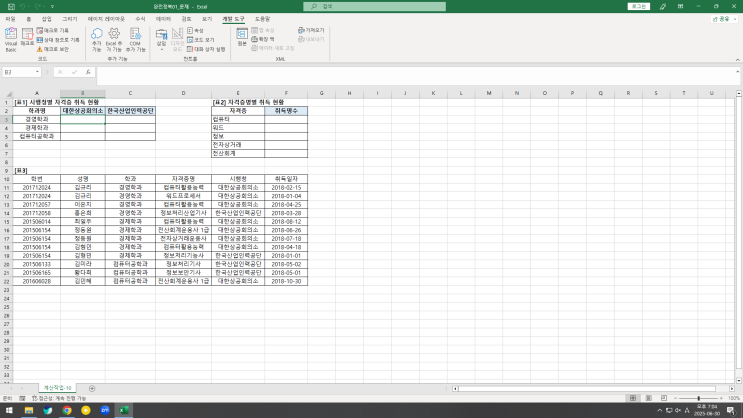Open Excel Add-ins (Excel 추가 기능)
This screenshot has height=418, width=743.
coord(114,40)
